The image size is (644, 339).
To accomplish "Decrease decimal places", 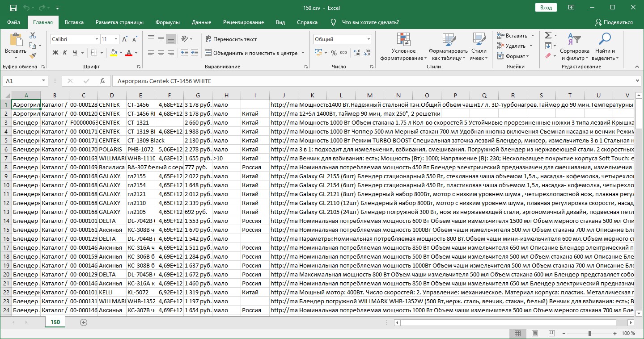I will [x=366, y=53].
